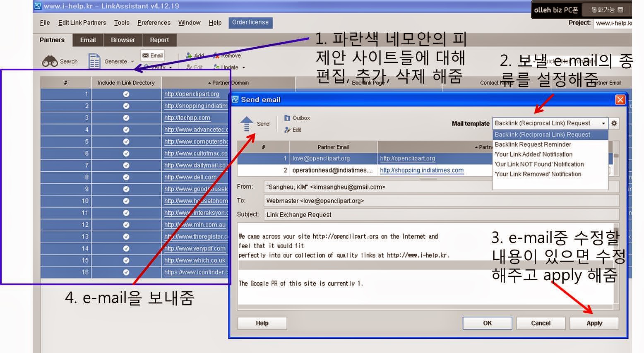Viewport: 644px width, 353px height.
Task: Select 'Our Link NOT Found' Notification template
Action: coord(539,164)
